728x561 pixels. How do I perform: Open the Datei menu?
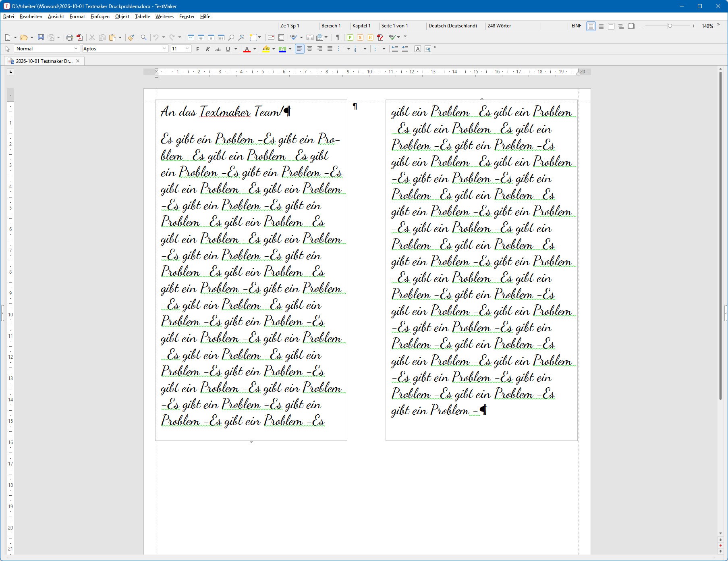(8, 17)
